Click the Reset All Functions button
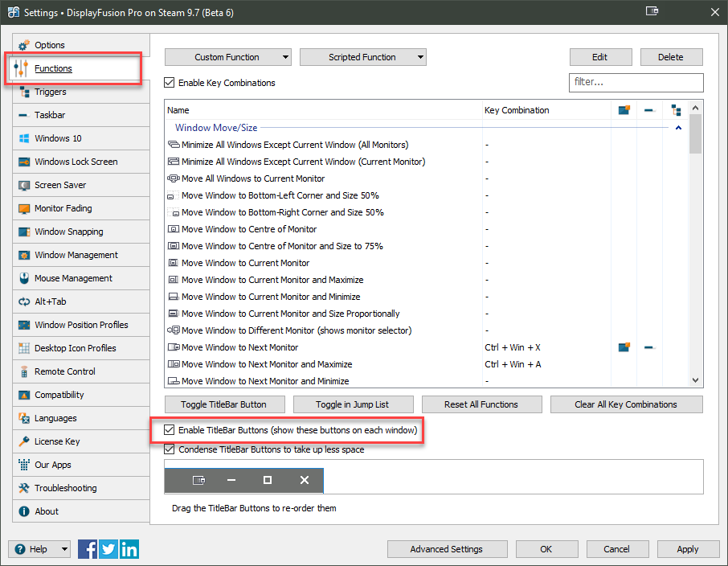 point(482,404)
